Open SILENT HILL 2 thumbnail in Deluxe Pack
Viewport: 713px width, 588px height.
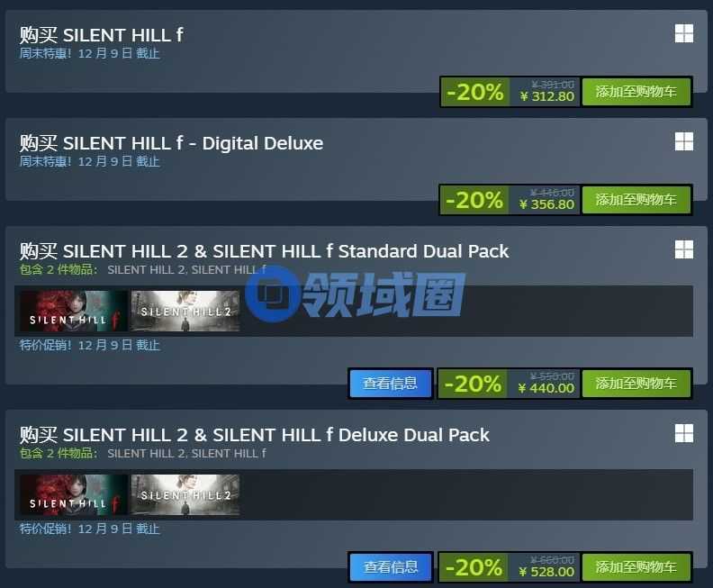185,494
